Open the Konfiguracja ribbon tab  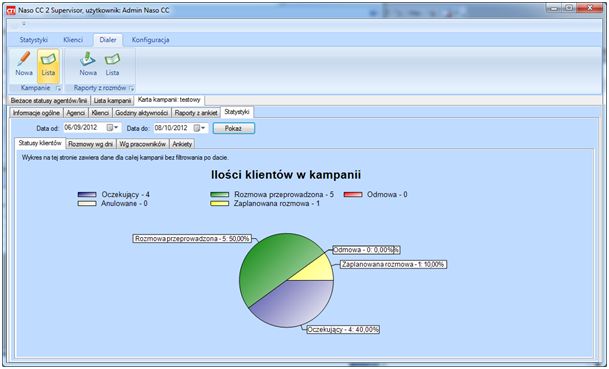coord(150,40)
